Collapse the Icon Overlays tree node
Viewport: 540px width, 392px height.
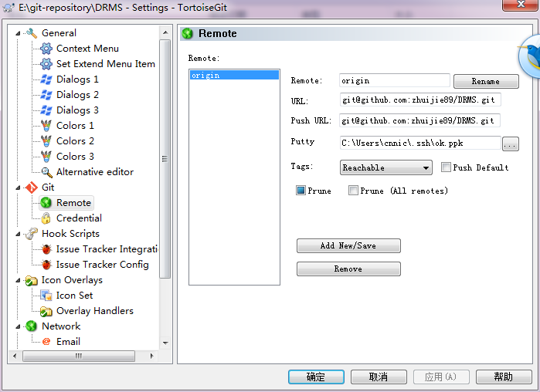[x=18, y=281]
